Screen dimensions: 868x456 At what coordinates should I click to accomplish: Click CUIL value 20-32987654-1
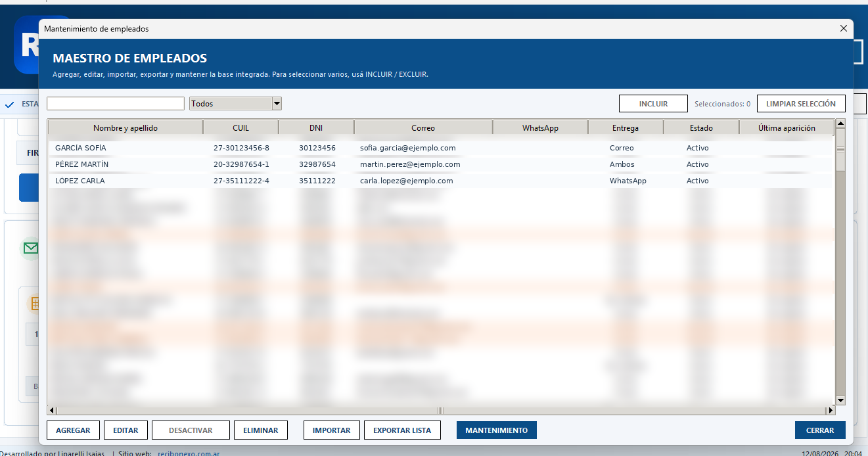241,164
